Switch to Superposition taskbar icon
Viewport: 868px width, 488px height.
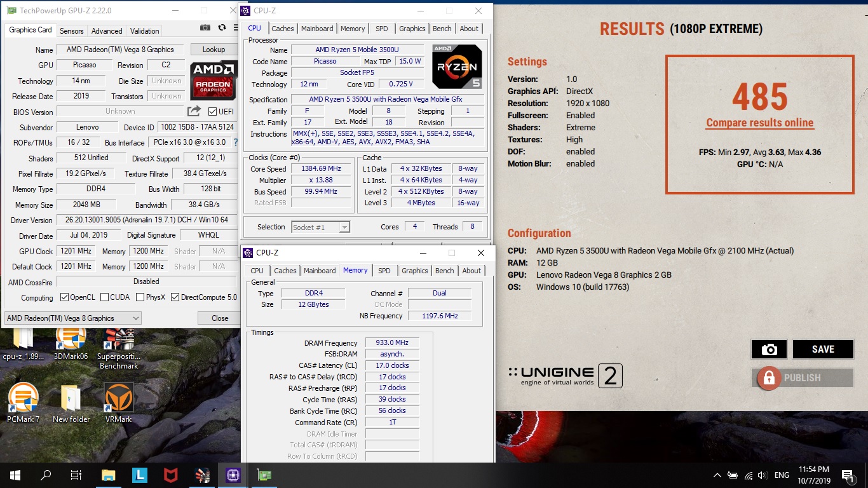(x=201, y=475)
